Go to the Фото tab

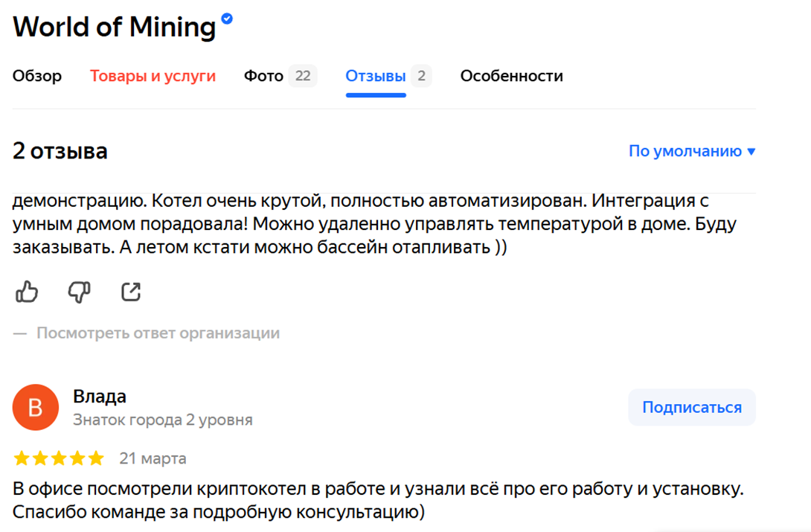coord(264,76)
